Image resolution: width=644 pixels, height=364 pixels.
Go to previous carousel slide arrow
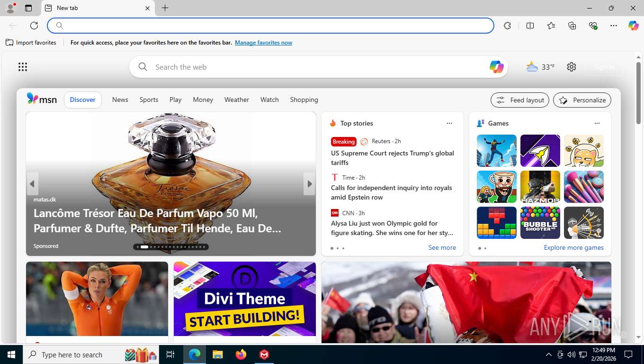pos(32,184)
